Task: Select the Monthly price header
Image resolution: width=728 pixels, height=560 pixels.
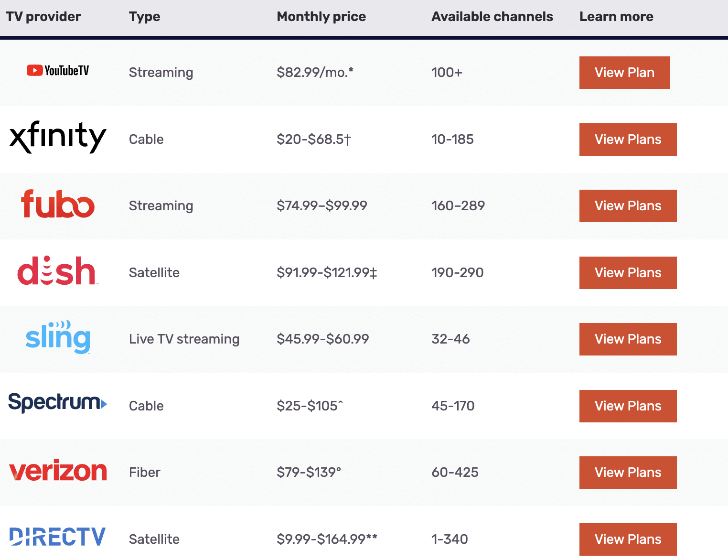Action: 321,16
